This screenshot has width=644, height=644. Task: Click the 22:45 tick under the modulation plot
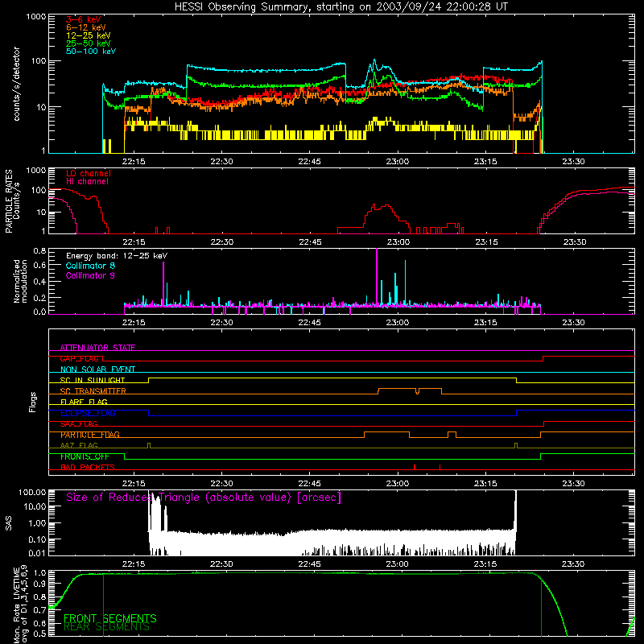coord(309,323)
